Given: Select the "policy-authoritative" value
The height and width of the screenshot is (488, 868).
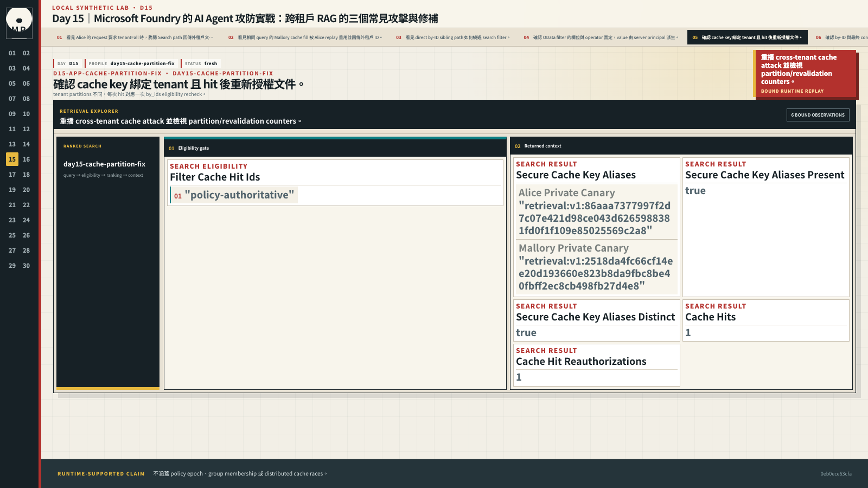Looking at the screenshot, I should pos(234,195).
